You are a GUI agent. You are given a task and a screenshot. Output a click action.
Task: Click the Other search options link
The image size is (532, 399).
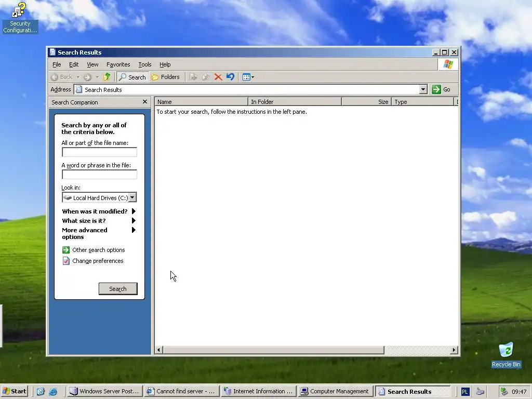(94, 250)
